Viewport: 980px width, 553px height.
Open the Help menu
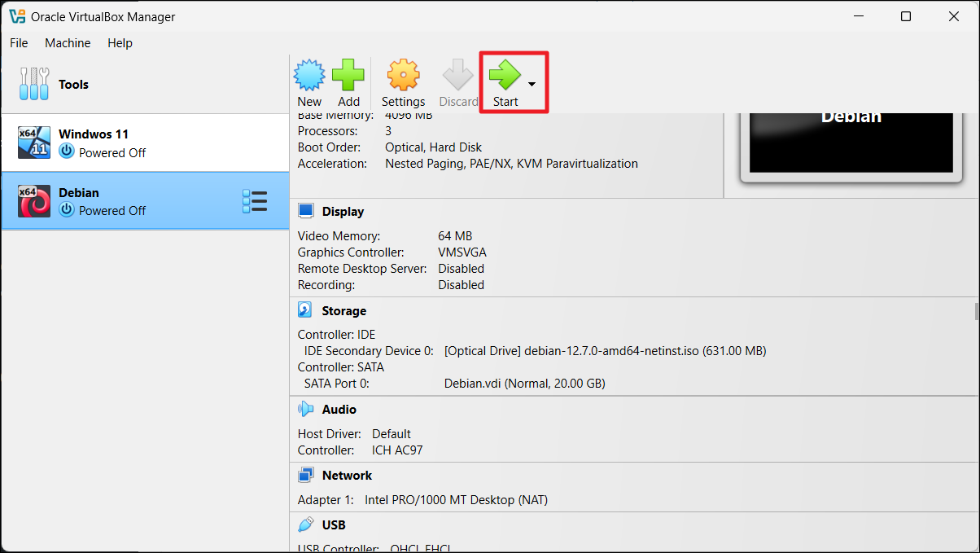pyautogui.click(x=120, y=42)
